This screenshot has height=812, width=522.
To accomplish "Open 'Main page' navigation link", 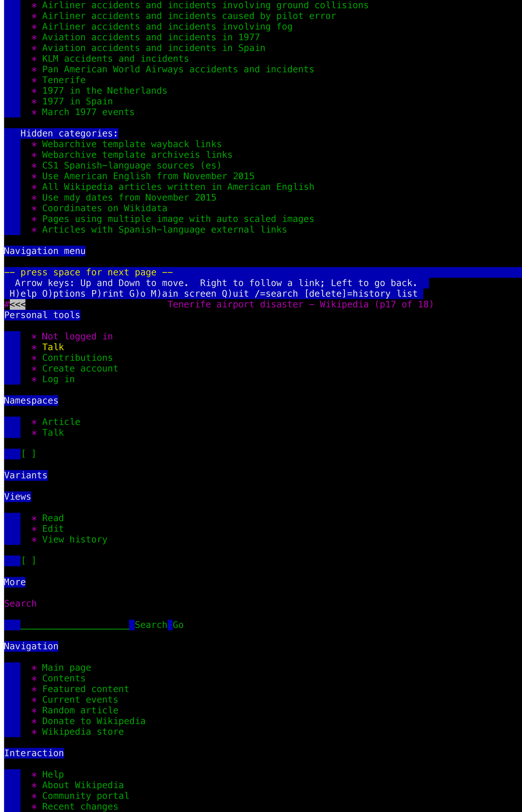I will coord(66,668).
